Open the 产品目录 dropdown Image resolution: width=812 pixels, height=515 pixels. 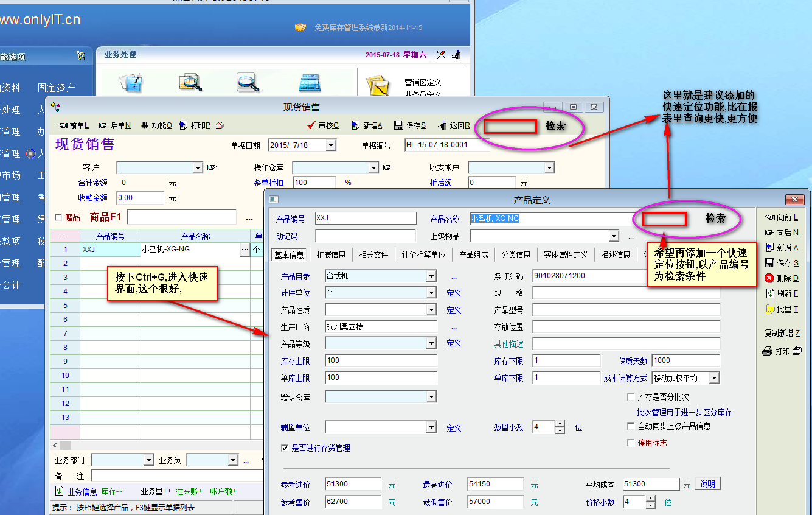point(431,276)
